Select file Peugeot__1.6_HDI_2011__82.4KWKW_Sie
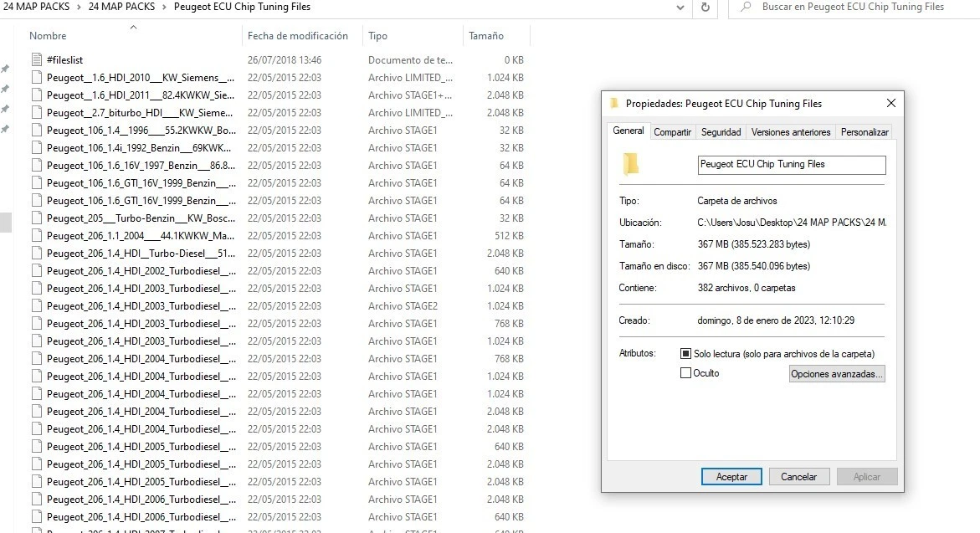Image resolution: width=980 pixels, height=533 pixels. pos(141,95)
